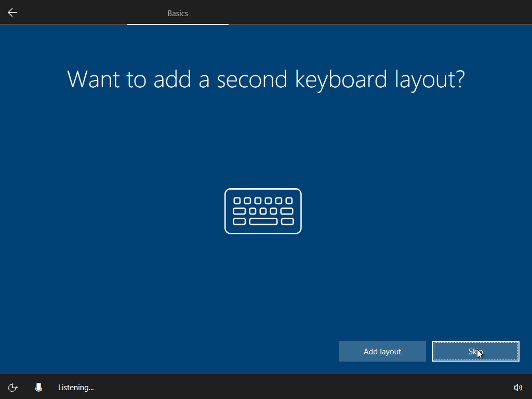The image size is (532, 399).
Task: Select the Basics tab
Action: [x=178, y=13]
